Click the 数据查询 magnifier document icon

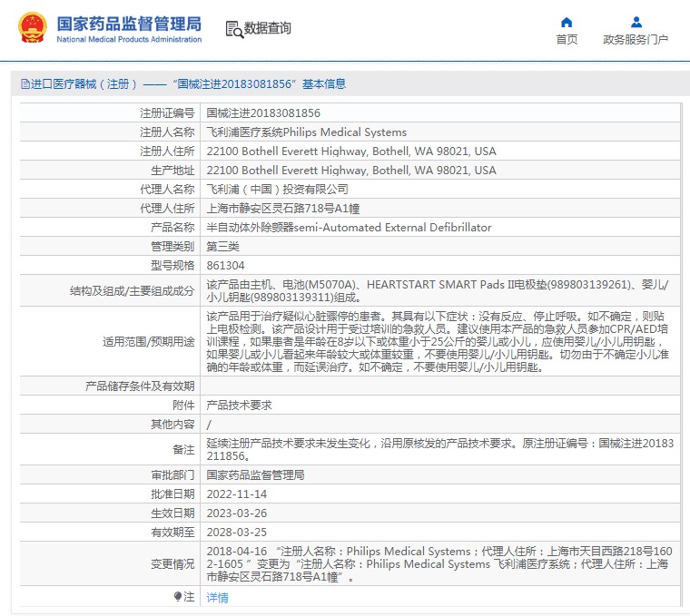click(x=233, y=29)
